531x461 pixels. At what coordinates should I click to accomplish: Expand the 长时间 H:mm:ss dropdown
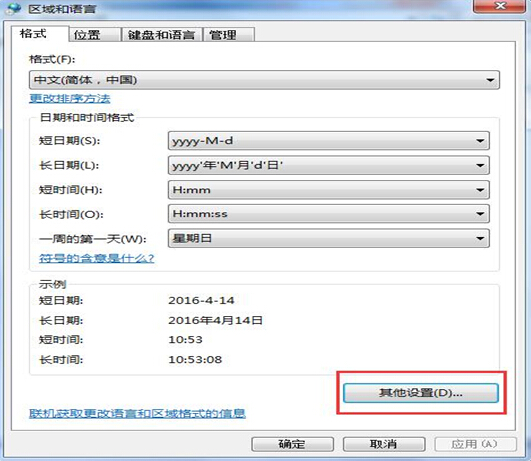pyautogui.click(x=328, y=214)
